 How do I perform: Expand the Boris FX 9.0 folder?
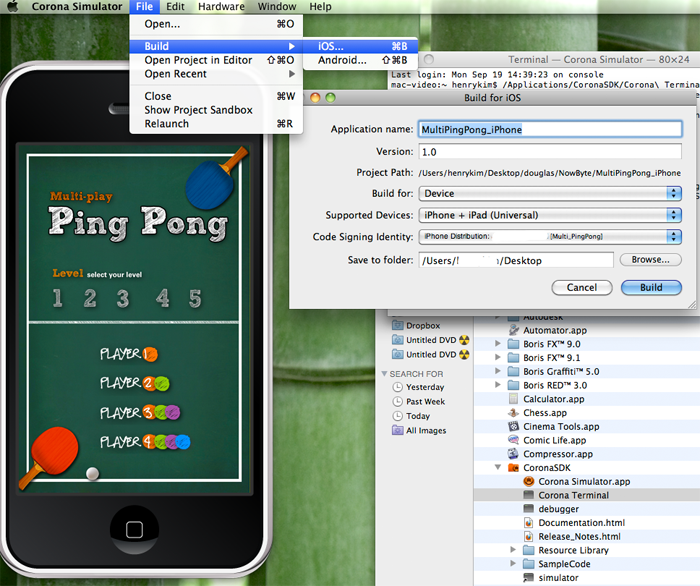498,344
